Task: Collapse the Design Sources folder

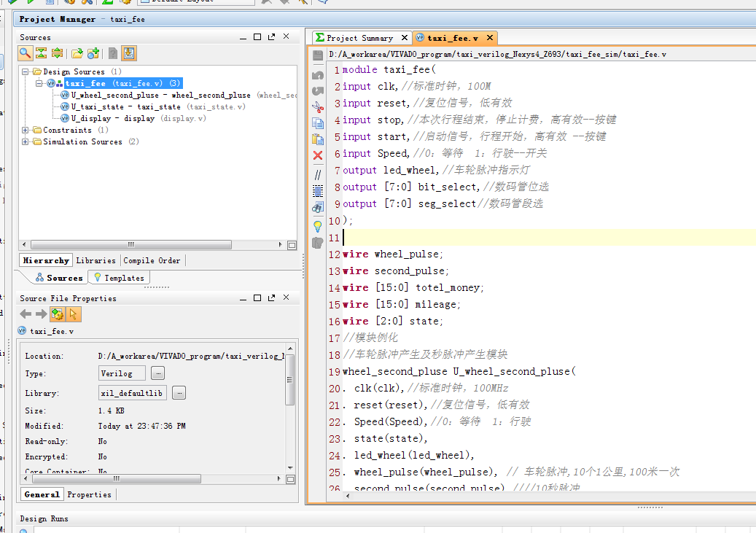Action: [25, 72]
